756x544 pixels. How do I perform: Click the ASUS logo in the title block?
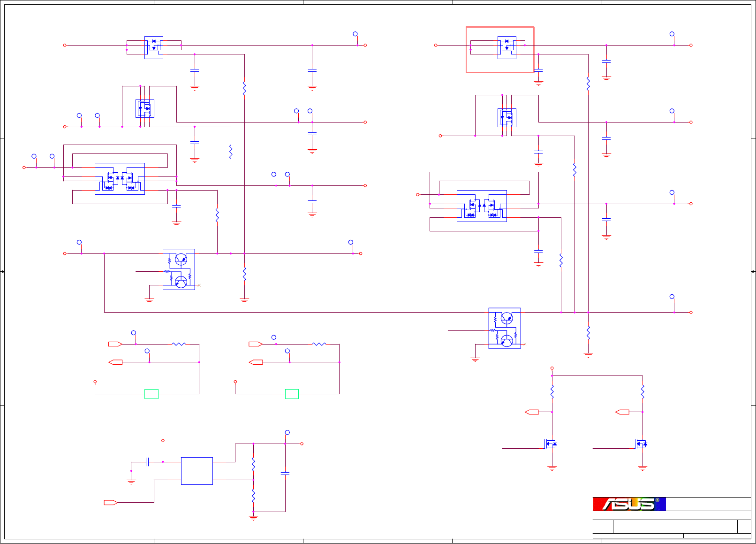click(629, 504)
